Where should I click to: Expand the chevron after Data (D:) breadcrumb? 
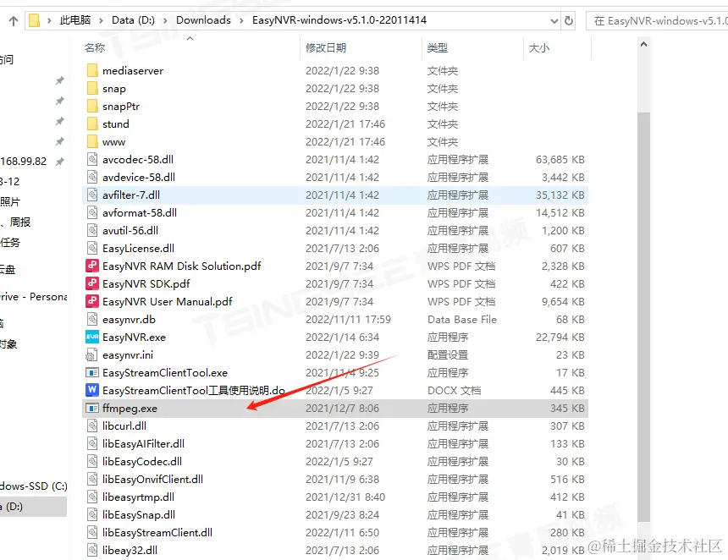(x=165, y=21)
